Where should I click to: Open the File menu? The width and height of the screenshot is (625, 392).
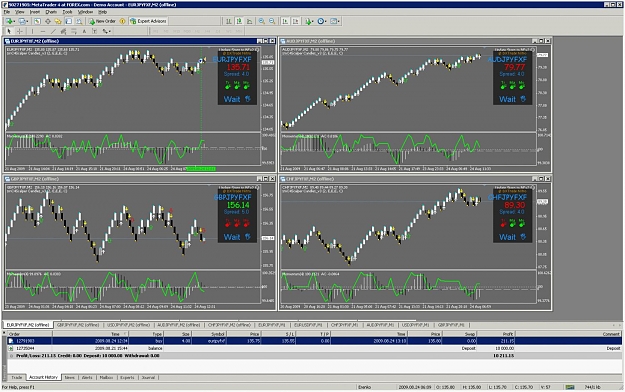pyautogui.click(x=7, y=12)
